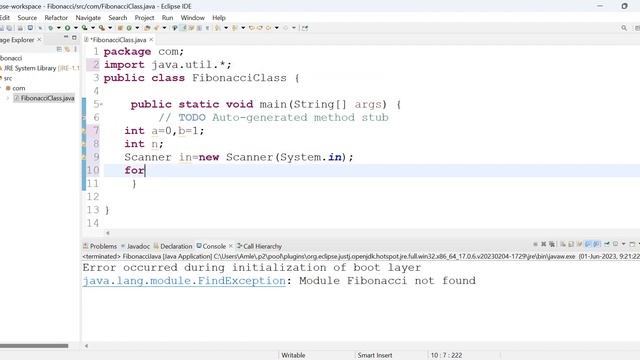Open the Window menu
The width and height of the screenshot is (640, 360).
pyautogui.click(x=192, y=18)
